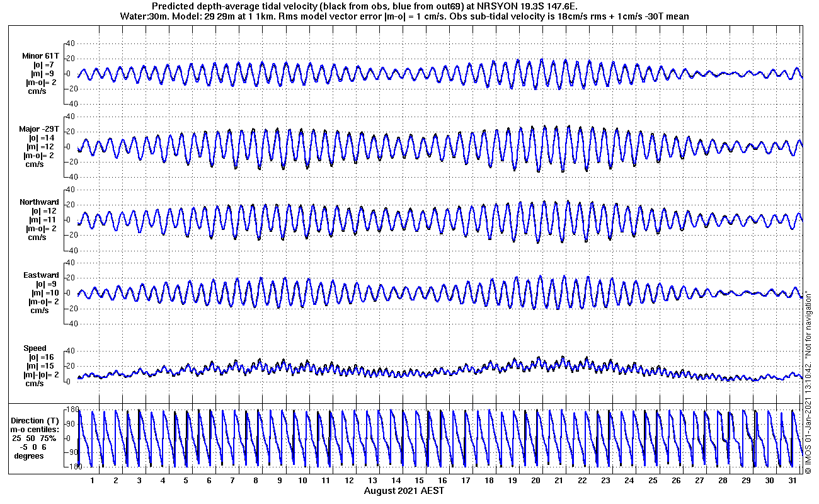819x504 pixels.
Task: Click the 180 tick on Direction axis
Action: 72,410
